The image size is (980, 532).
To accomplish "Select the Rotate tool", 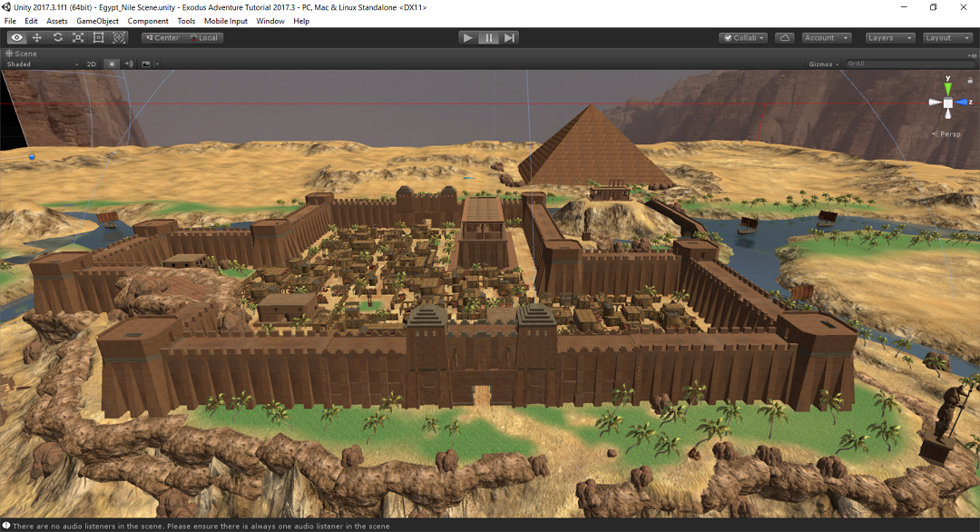I will point(58,38).
